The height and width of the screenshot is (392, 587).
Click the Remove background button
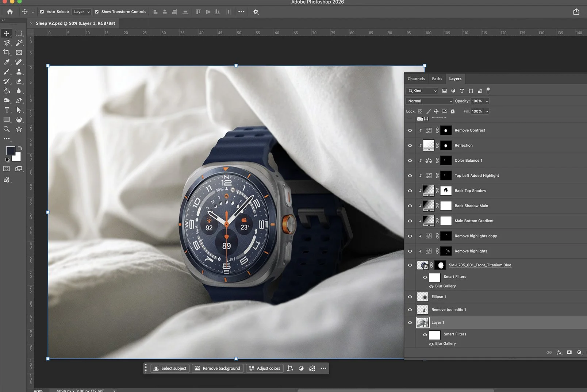point(218,369)
